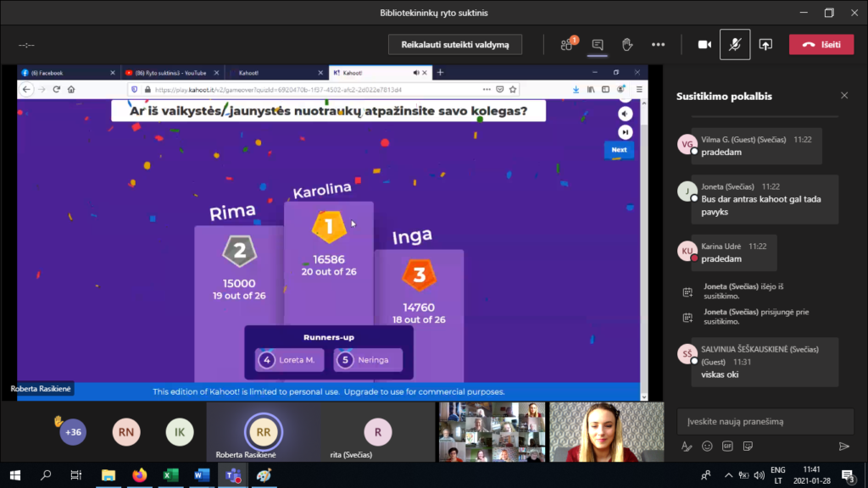Open the Windows volume control
The height and width of the screenshot is (488, 868).
click(755, 475)
